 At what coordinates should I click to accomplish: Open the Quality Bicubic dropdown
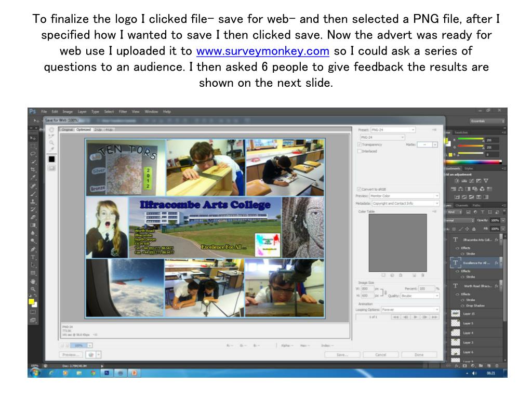pos(420,296)
